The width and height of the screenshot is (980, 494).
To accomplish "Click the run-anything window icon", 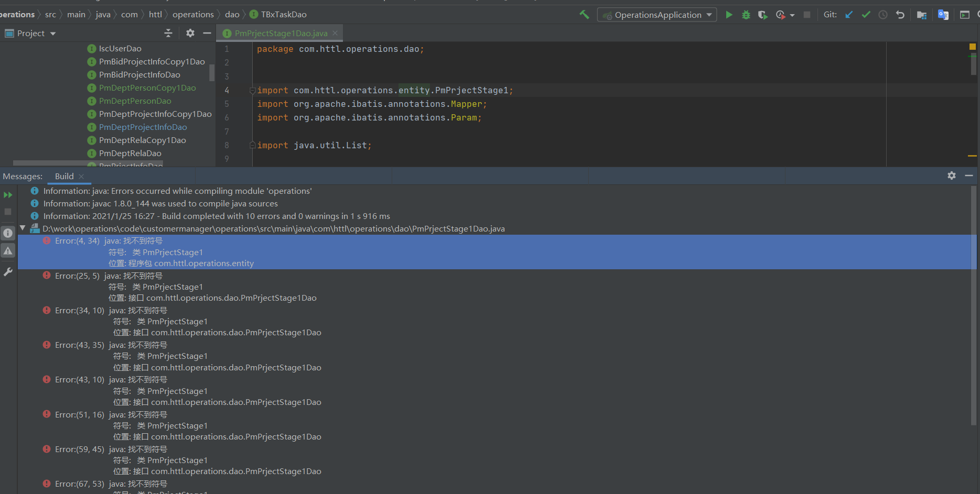I will click(965, 15).
